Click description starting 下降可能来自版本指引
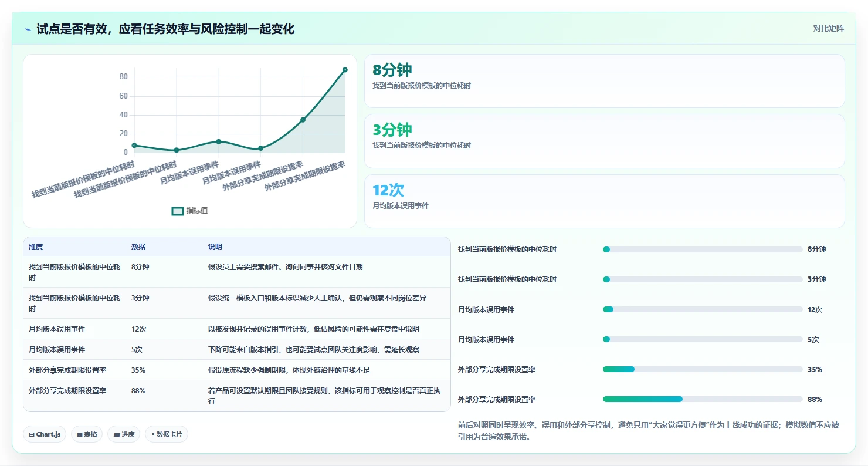Screen dimensions: 868x466 pyautogui.click(x=314, y=349)
